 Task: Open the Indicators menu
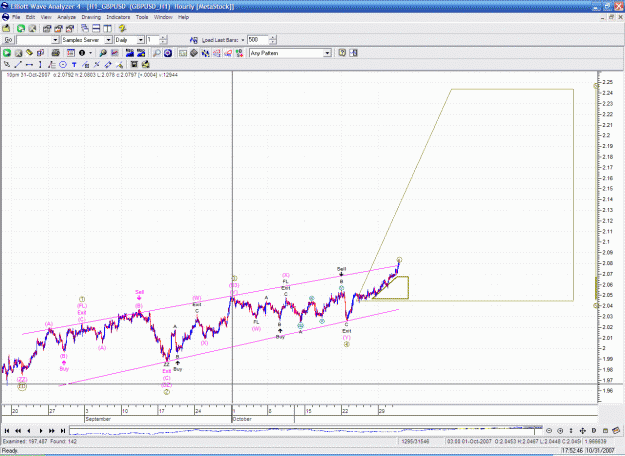(x=118, y=17)
